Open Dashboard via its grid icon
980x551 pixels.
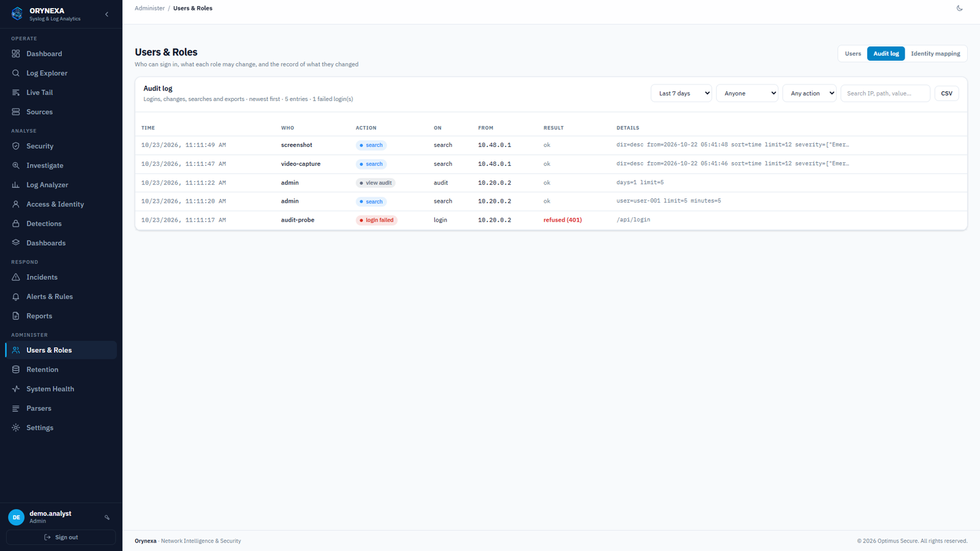pos(16,54)
